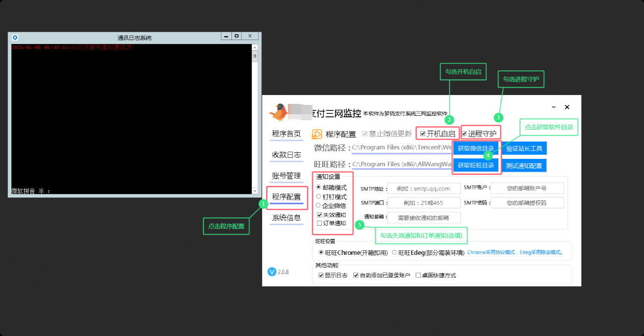The image size is (644, 336).
Task: Click the log window scroll down arrow
Action: coord(255,191)
